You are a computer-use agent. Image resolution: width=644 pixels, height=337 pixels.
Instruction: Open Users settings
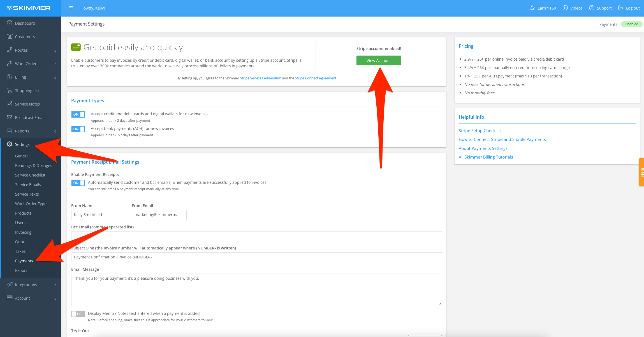click(20, 223)
